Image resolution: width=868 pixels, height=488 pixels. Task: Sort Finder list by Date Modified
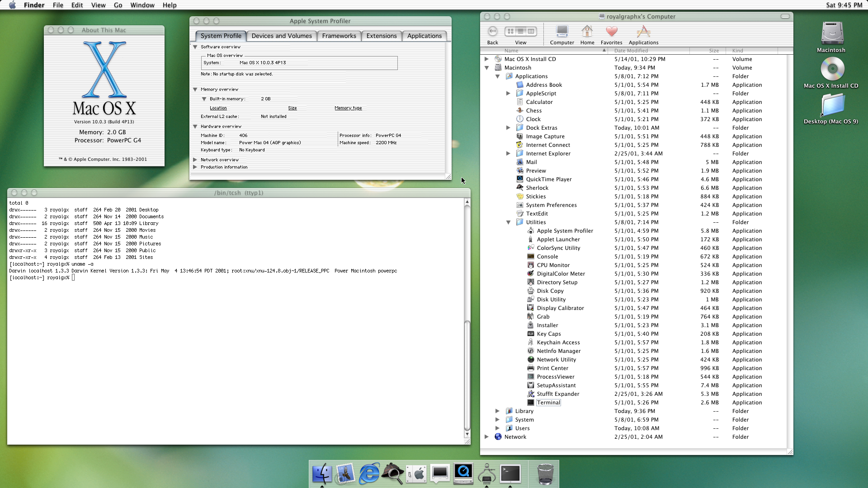(x=649, y=51)
